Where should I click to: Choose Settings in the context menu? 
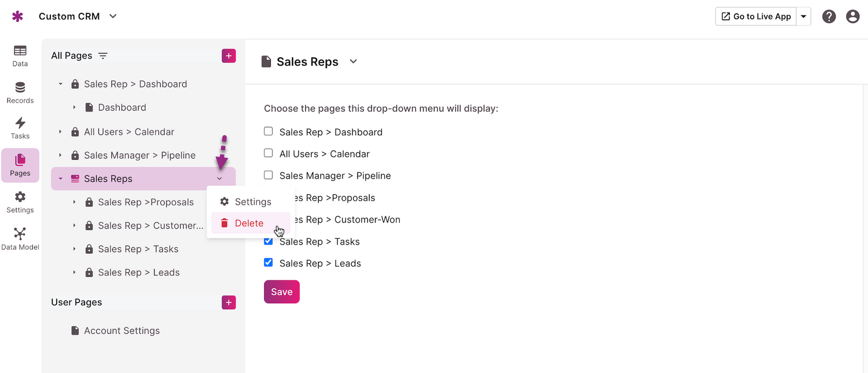click(x=252, y=202)
